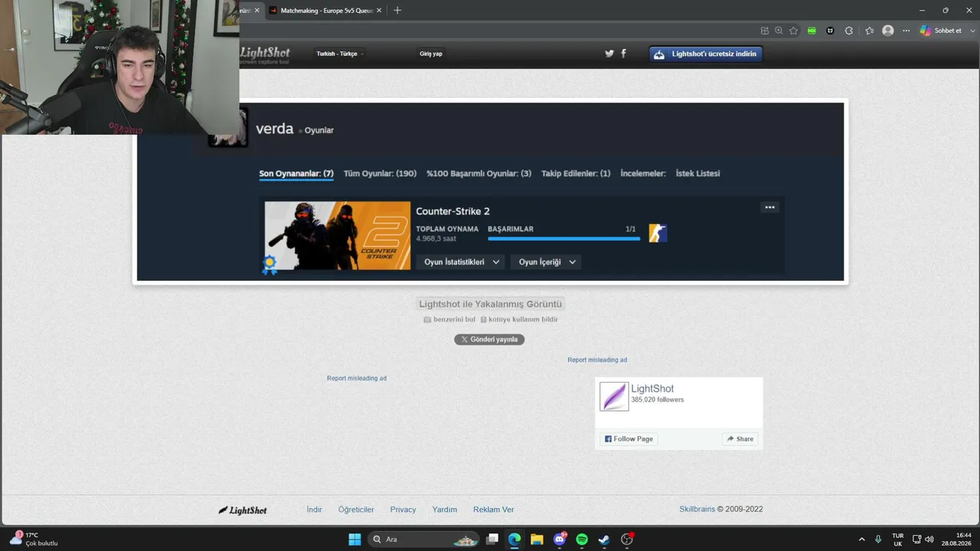Open the weather widget showing 17°C

point(34,540)
